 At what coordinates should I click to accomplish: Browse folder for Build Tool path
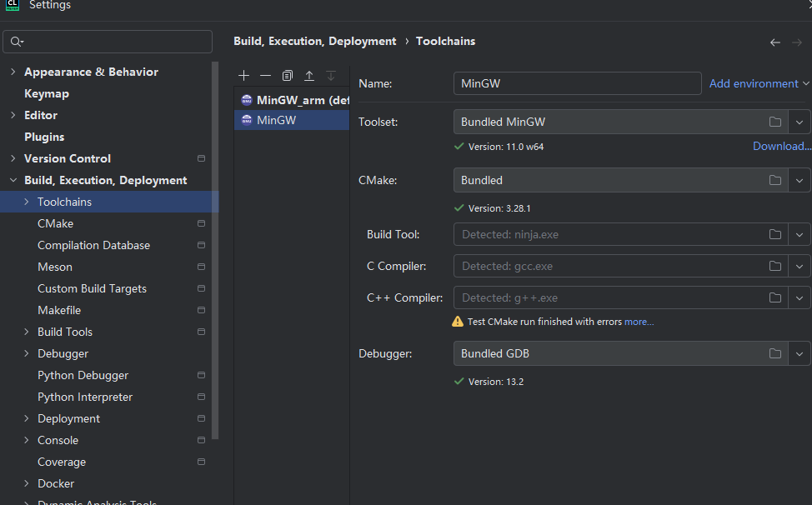tap(775, 234)
